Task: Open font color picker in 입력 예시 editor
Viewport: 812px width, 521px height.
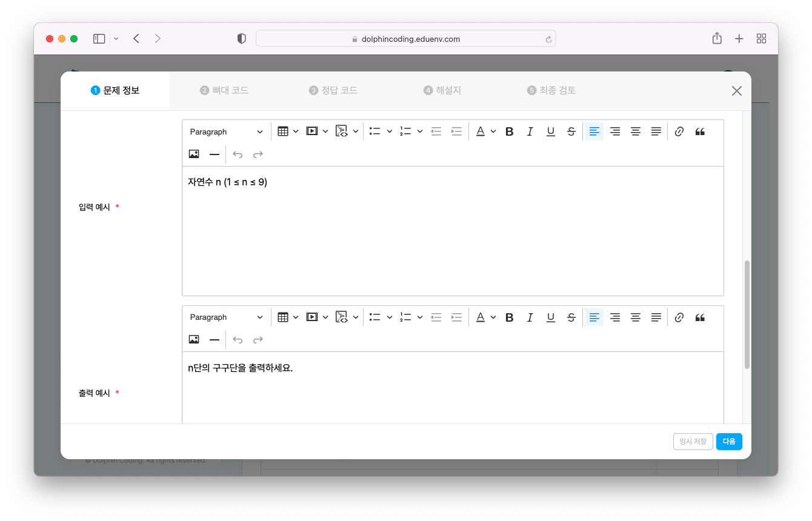Action: click(x=481, y=131)
